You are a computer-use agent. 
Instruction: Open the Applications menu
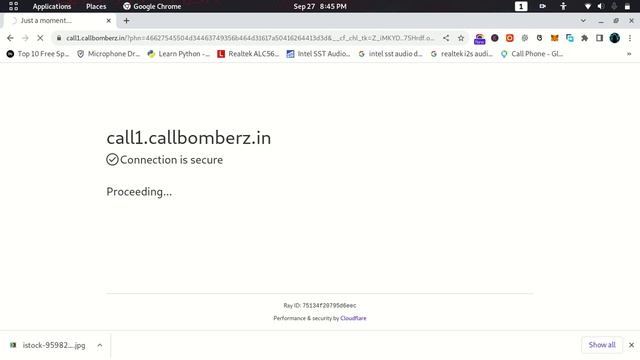(x=52, y=6)
